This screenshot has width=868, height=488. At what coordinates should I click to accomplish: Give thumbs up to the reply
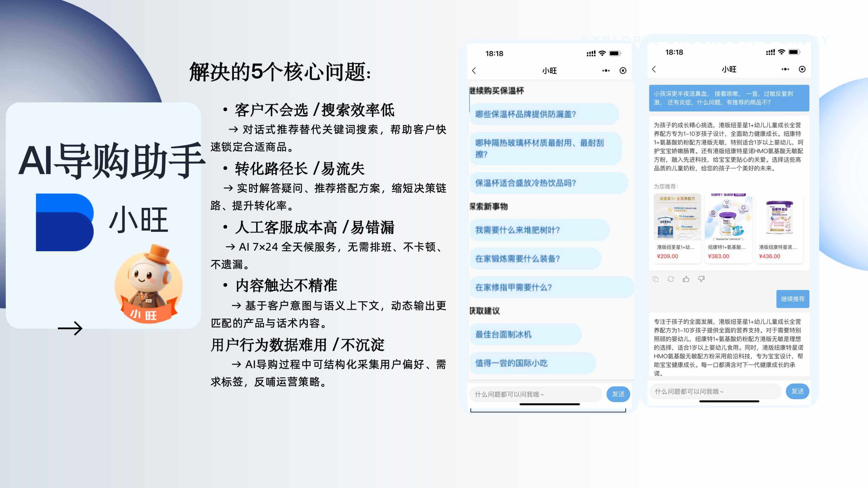pyautogui.click(x=686, y=279)
